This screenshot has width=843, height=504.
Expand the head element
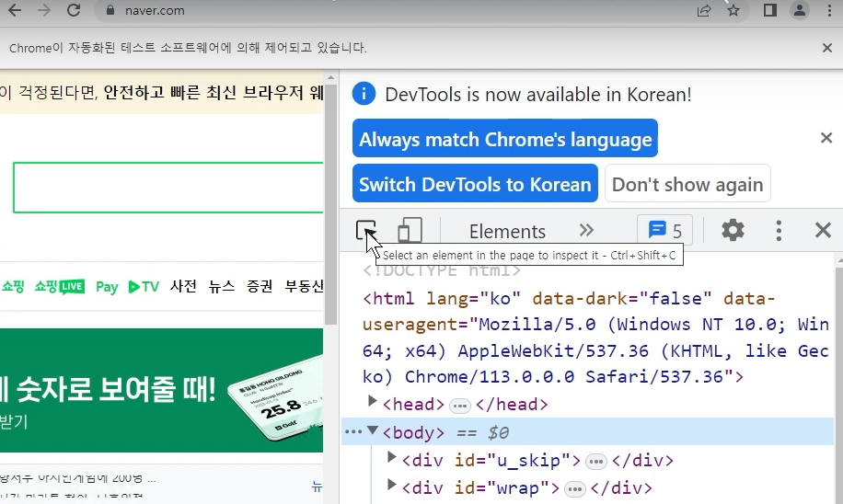pyautogui.click(x=372, y=401)
